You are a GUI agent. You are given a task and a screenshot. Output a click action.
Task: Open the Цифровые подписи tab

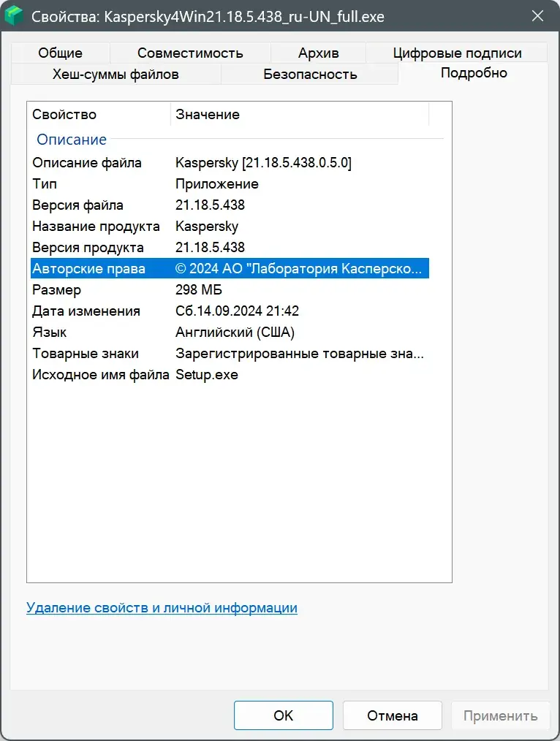point(457,53)
